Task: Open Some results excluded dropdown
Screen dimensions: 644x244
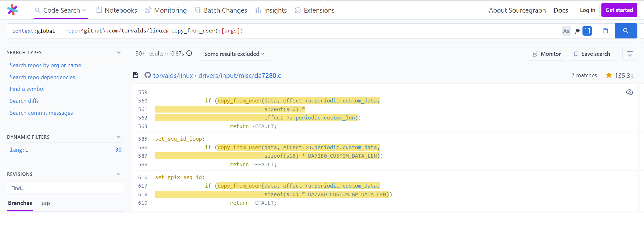Action: click(x=235, y=54)
